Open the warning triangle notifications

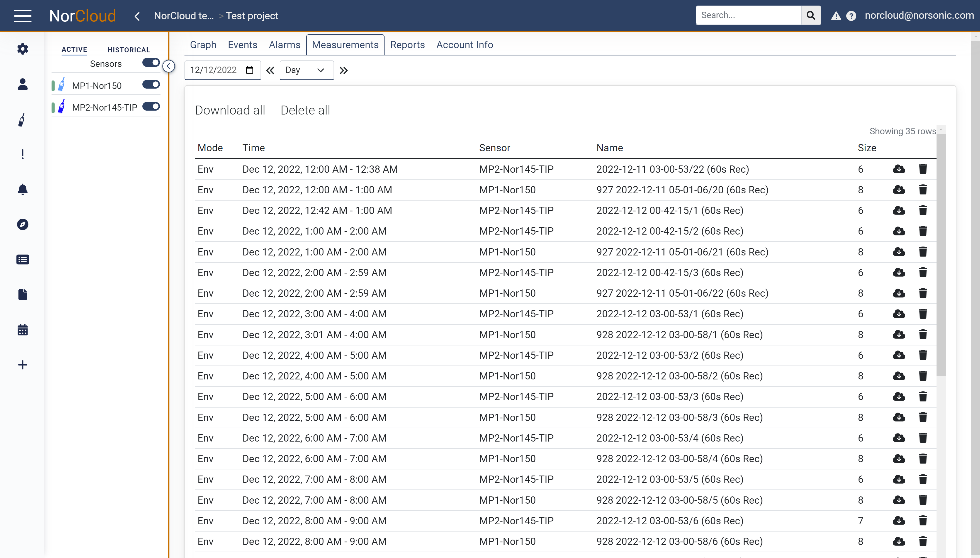(836, 16)
